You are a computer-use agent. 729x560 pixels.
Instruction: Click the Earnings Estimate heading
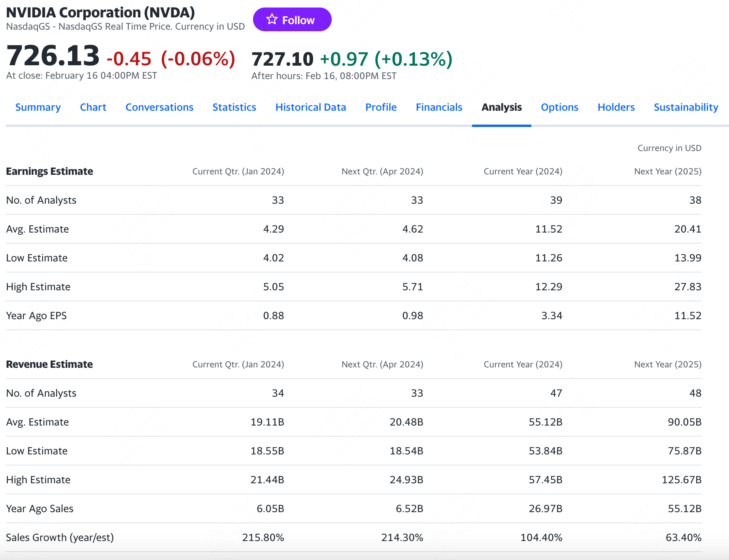point(49,171)
